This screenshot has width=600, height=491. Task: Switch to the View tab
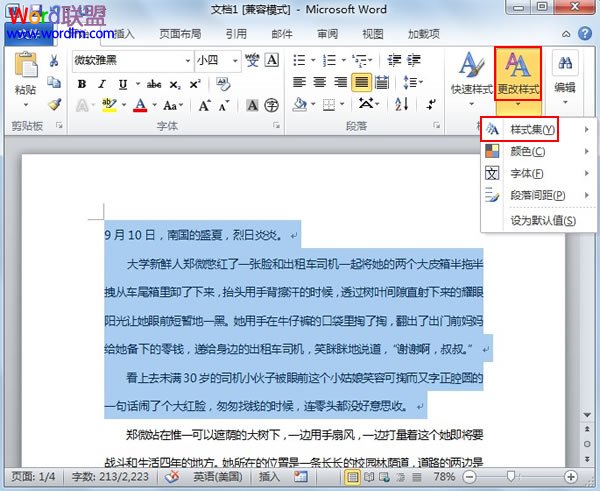click(x=373, y=34)
